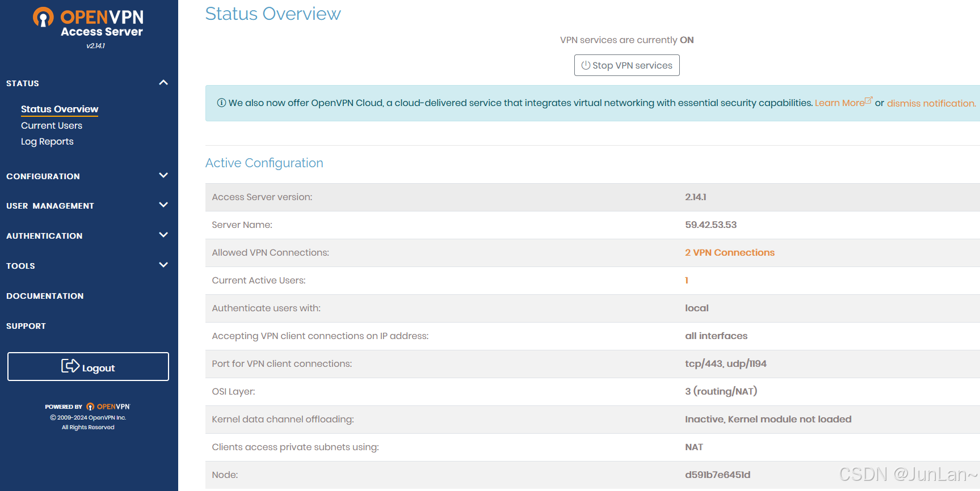Click the Inactive, Kernel module not loaded text
The image size is (980, 491).
coord(768,419)
